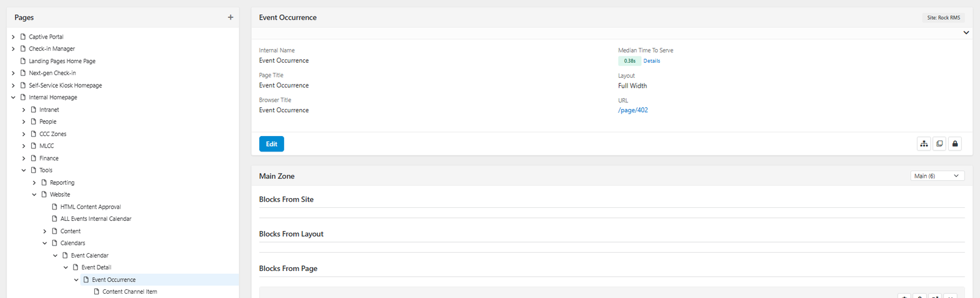Viewport: 980px width, 298px height.
Task: Click the Site: Rock RMS label
Action: click(943, 18)
